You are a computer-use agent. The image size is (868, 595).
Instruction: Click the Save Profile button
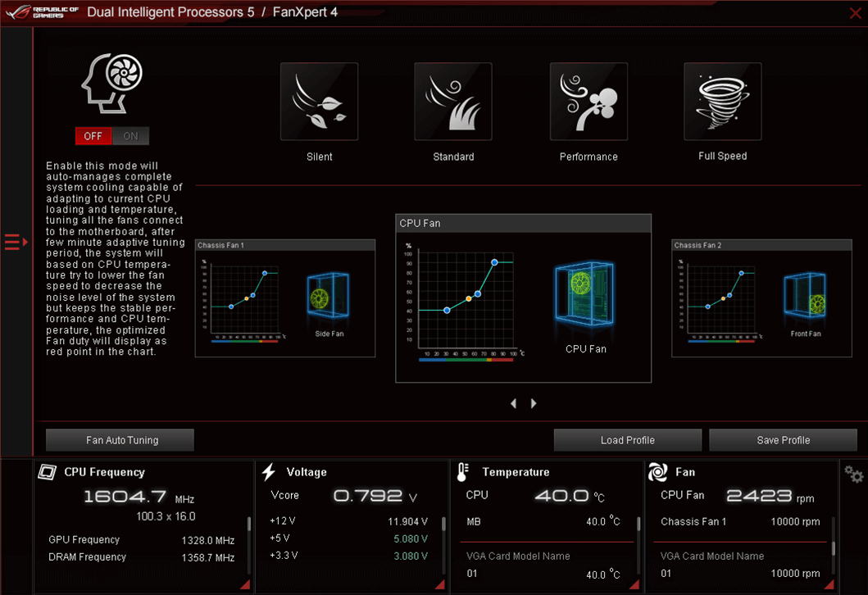783,440
